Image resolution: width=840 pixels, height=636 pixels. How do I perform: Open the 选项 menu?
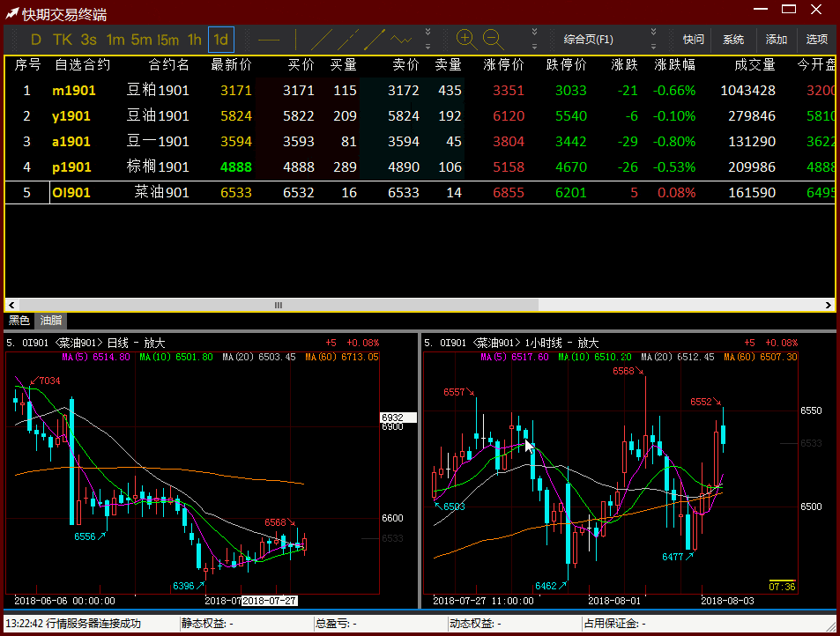point(816,40)
